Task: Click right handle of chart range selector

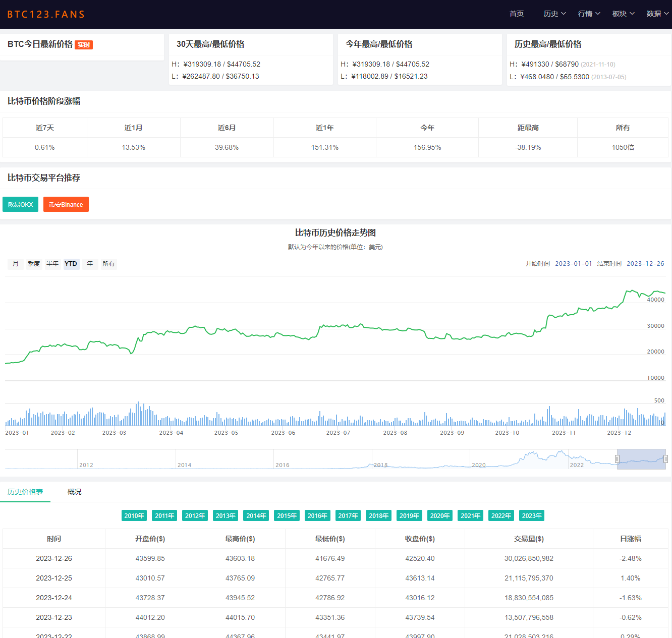Action: tap(665, 459)
